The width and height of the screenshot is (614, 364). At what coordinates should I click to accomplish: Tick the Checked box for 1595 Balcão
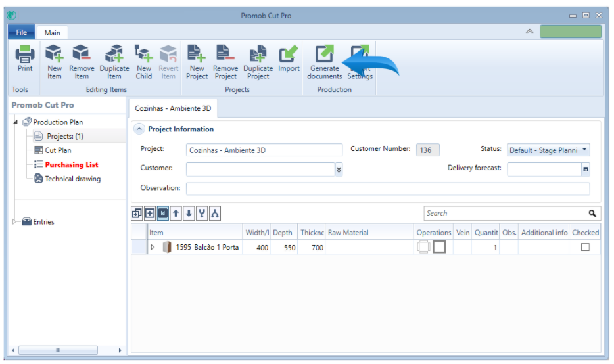[585, 247]
